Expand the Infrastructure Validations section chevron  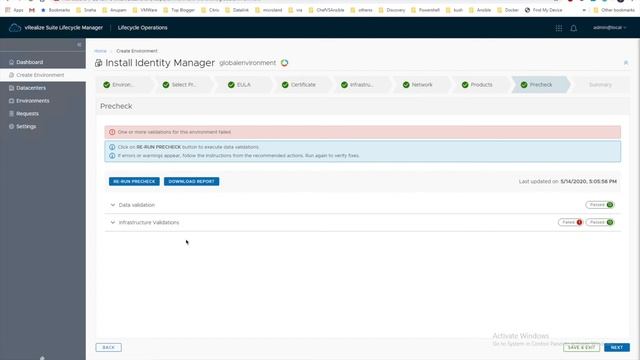[x=113, y=222]
